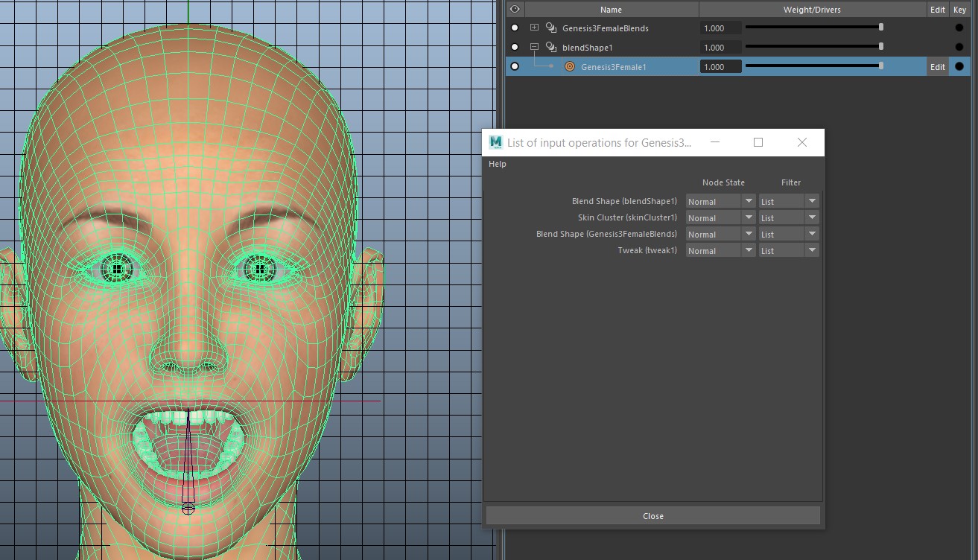Open the Help menu in the input operations dialog
This screenshot has width=978, height=560.
tap(497, 164)
